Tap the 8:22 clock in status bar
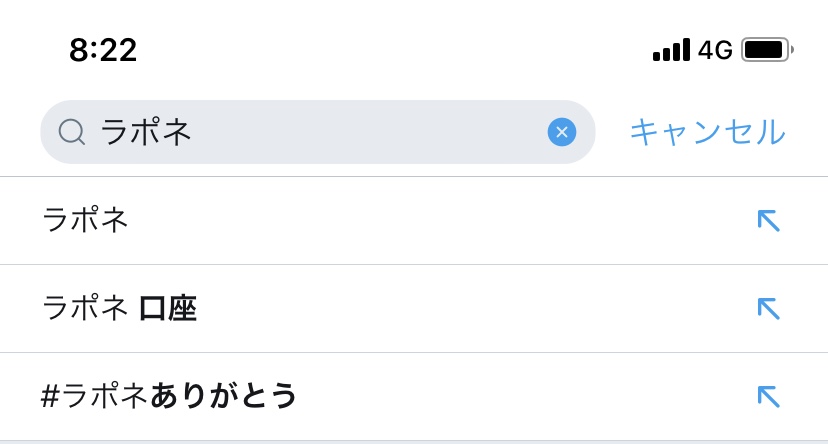Screen dimensions: 828x444 (103, 49)
